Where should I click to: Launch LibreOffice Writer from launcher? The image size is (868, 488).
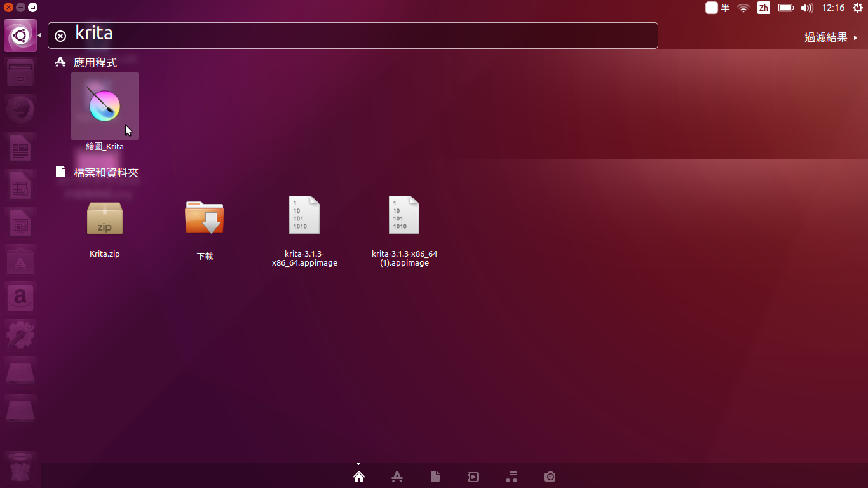point(20,148)
